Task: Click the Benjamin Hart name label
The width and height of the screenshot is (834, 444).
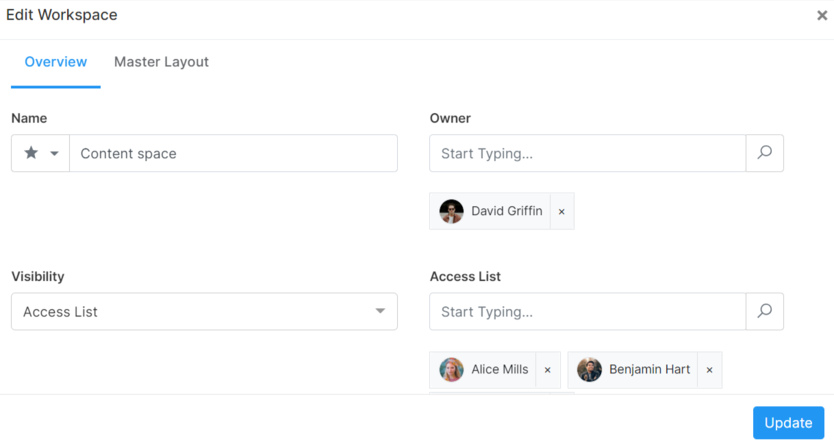Action: point(649,370)
